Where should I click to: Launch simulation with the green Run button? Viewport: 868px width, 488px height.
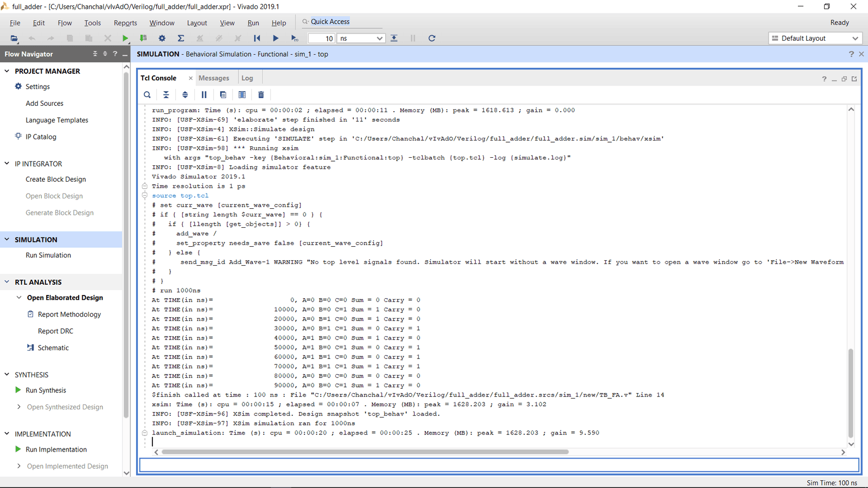[x=125, y=38]
